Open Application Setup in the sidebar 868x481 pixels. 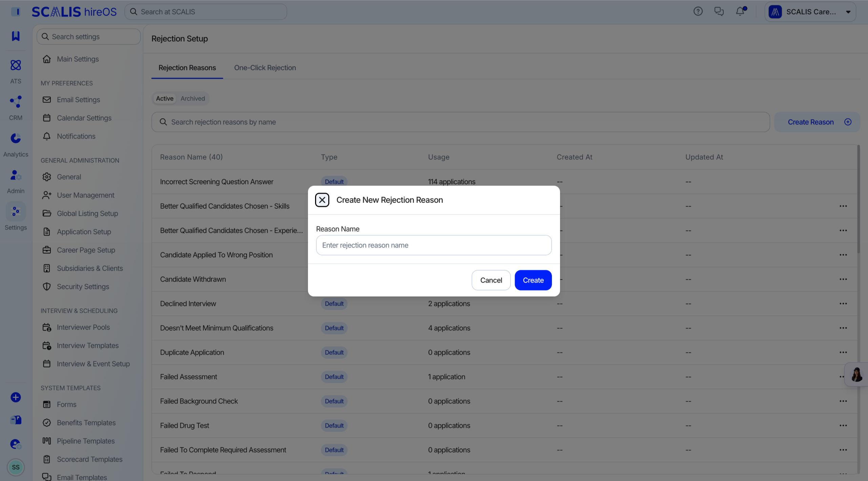click(84, 232)
